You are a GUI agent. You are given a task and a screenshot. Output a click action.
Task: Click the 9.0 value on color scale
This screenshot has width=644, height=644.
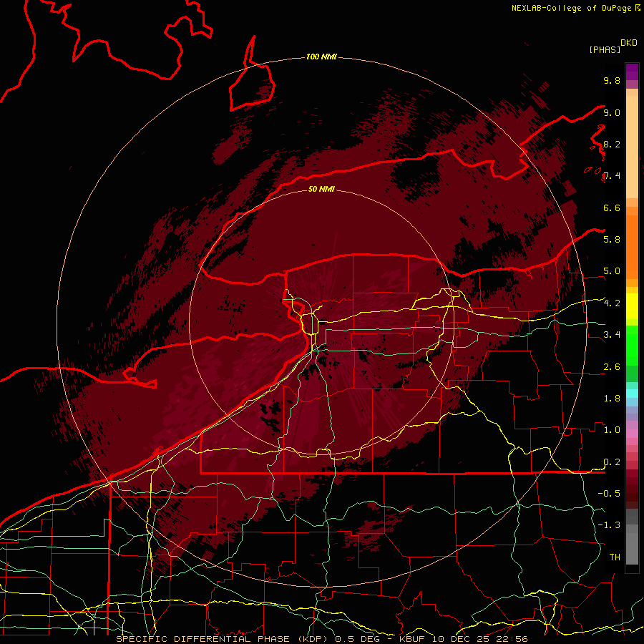(x=612, y=112)
